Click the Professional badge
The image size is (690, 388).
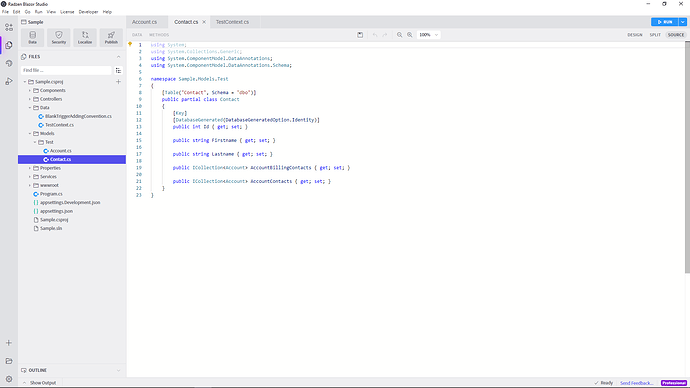coord(674,383)
